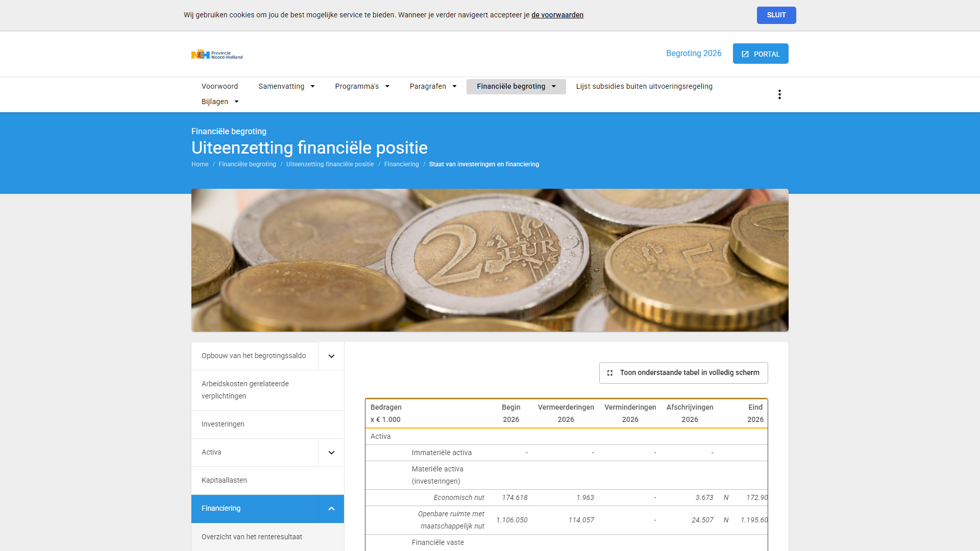Viewport: 980px width, 551px height.
Task: Open the Samenvatting dropdown menu
Action: (286, 87)
